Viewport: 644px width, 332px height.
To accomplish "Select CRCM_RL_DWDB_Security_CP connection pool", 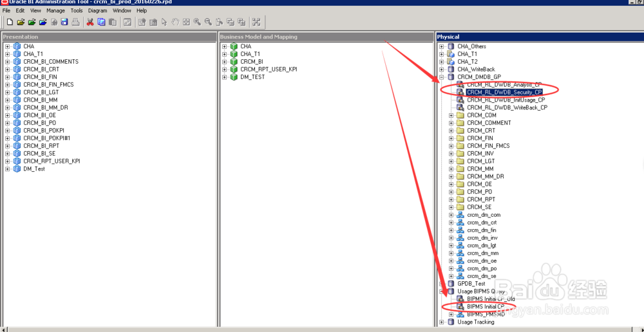I will pyautogui.click(x=504, y=93).
